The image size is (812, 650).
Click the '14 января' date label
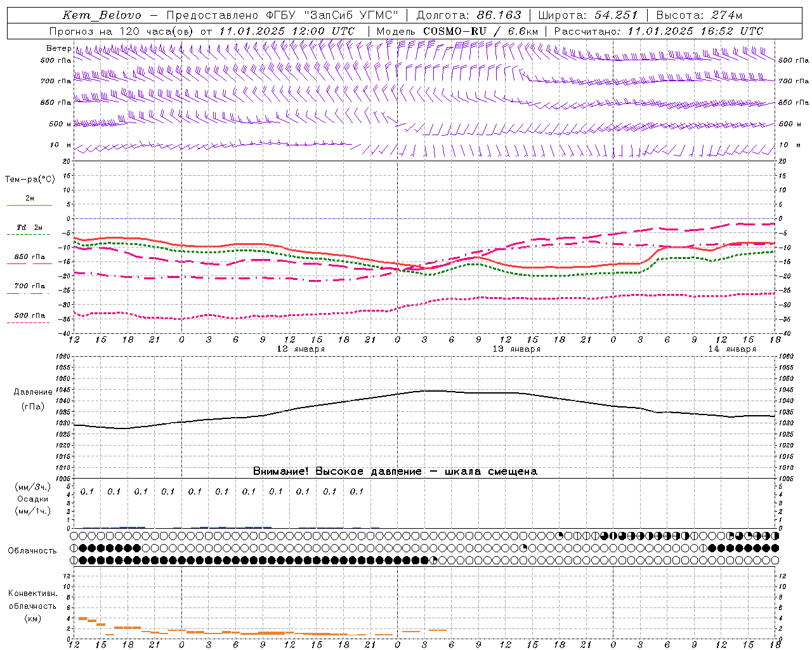pos(732,349)
